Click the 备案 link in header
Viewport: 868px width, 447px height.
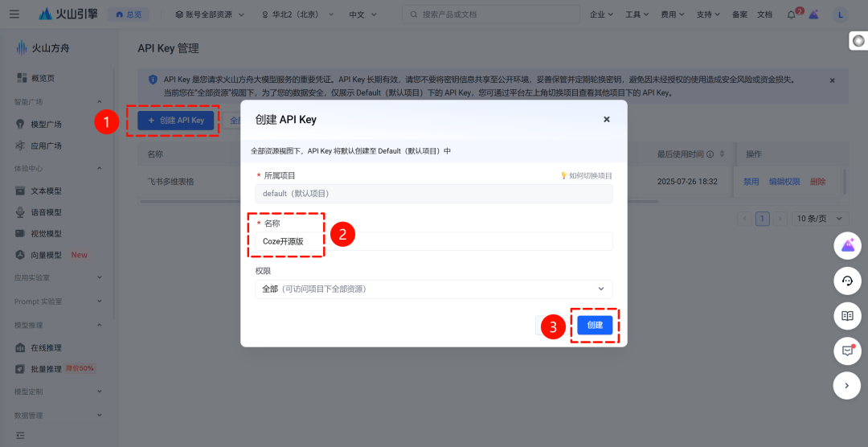pyautogui.click(x=739, y=14)
